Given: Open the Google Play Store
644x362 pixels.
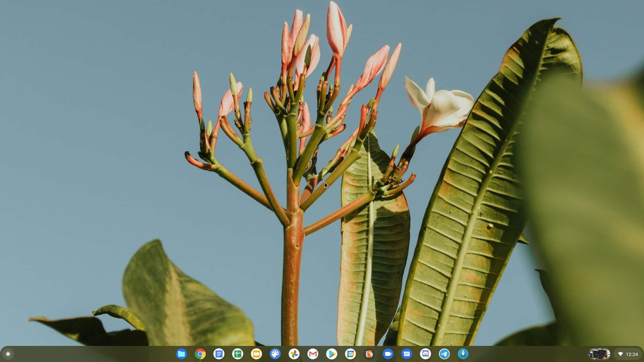Looking at the screenshot, I should pyautogui.click(x=332, y=354).
